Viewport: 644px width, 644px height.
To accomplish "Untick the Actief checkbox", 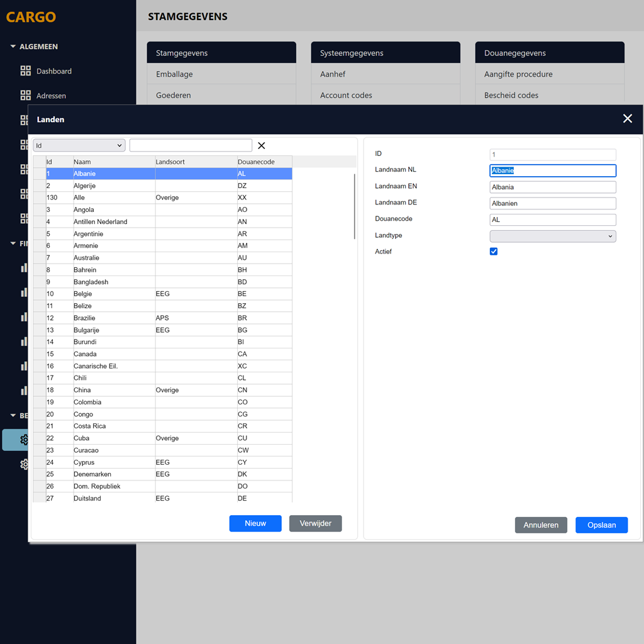I will 494,252.
